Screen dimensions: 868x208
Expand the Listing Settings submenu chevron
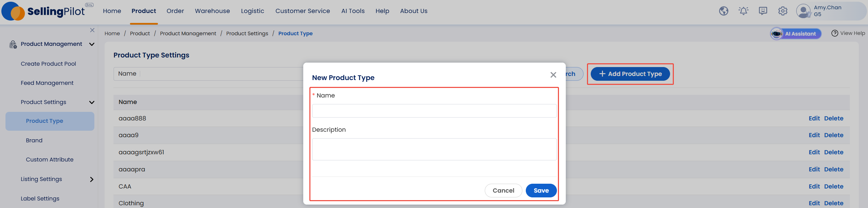pyautogui.click(x=92, y=179)
